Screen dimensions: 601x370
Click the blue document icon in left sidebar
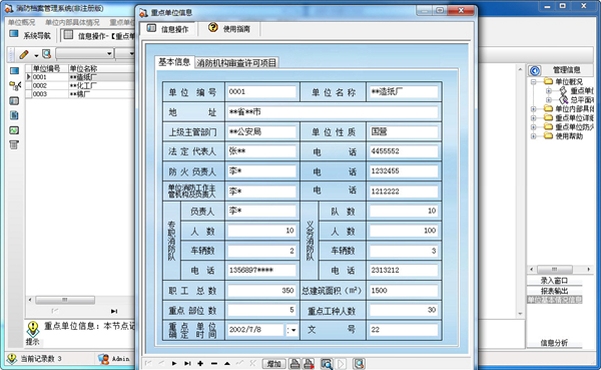14,115
